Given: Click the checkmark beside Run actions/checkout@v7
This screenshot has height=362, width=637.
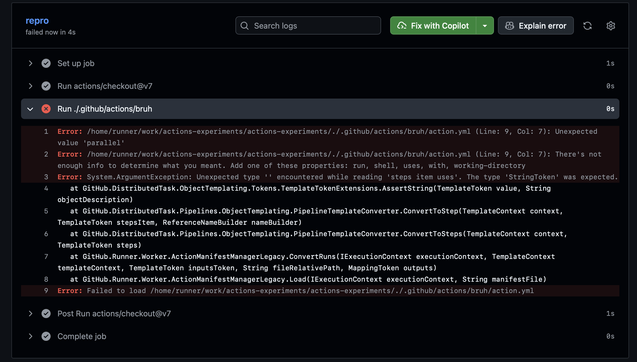Looking at the screenshot, I should pos(46,86).
